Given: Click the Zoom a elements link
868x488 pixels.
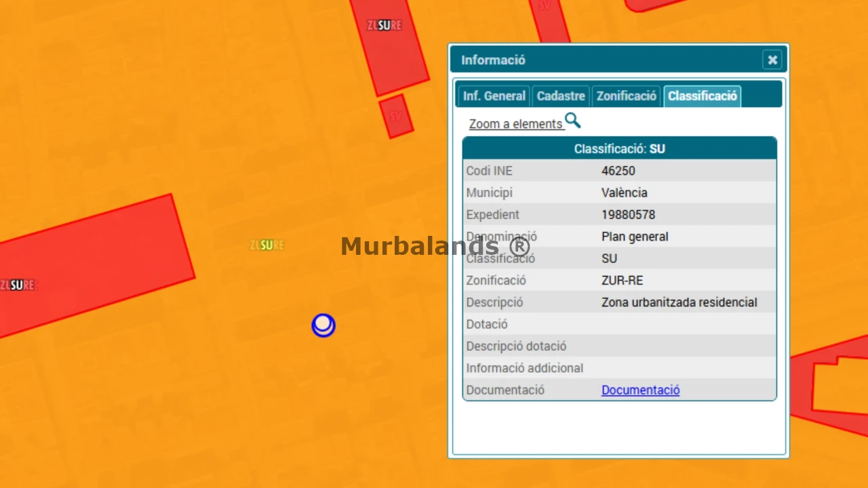Looking at the screenshot, I should tap(516, 124).
